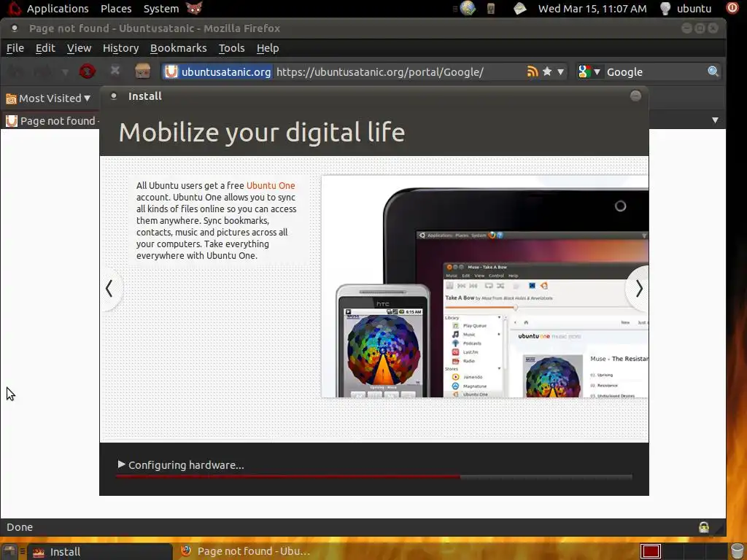
Task: Open the Tools menu
Action: [x=231, y=48]
